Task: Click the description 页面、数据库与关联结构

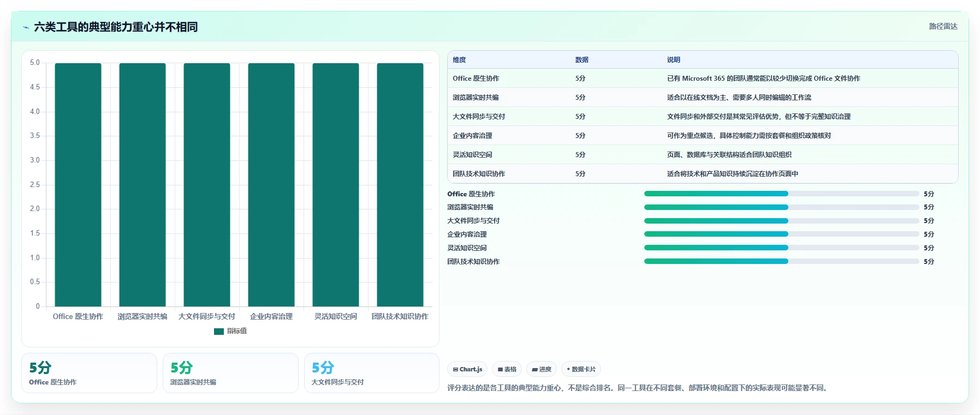Action: (x=729, y=155)
